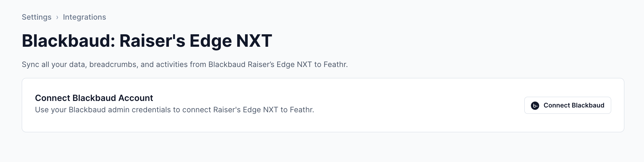Click "NXT" at the end of the page title
This screenshot has width=644, height=162.
click(254, 41)
